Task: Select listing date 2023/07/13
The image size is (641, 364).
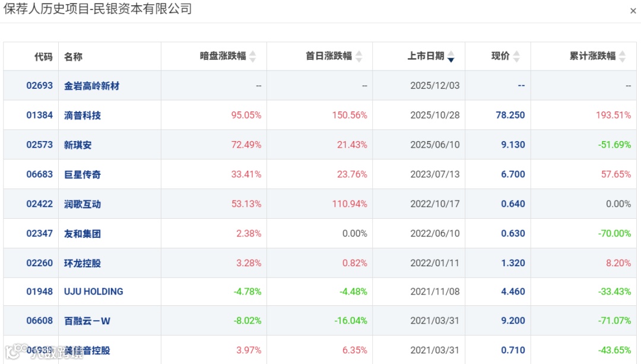Action: pyautogui.click(x=435, y=174)
